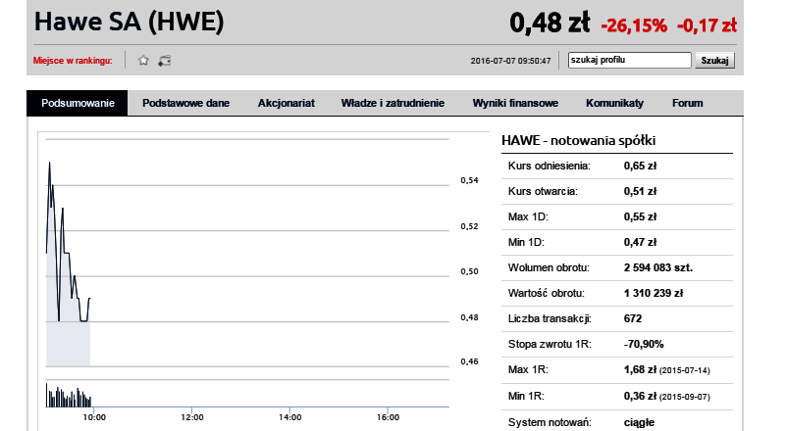
Task: View the Wyniki finansowe tab
Action: tap(515, 103)
